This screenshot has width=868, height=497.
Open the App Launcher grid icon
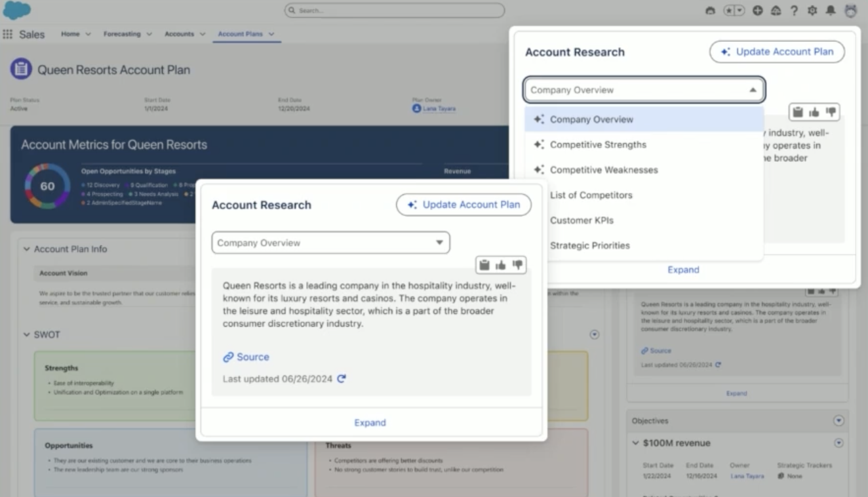(8, 34)
